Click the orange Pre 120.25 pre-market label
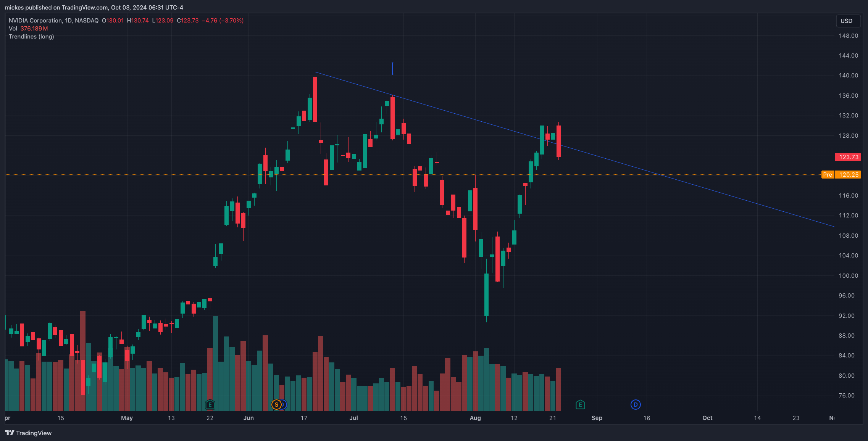 coord(841,174)
